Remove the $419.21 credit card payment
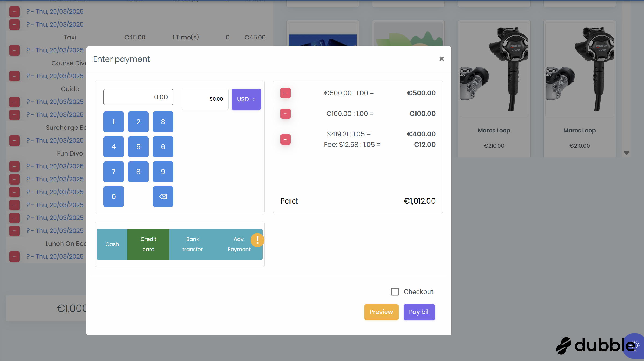The image size is (644, 361). 285,139
